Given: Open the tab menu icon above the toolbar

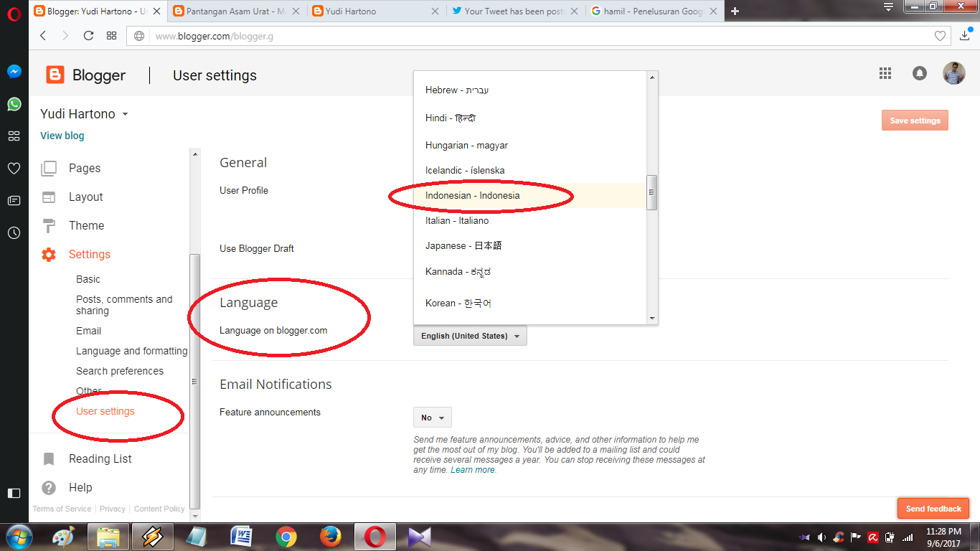Looking at the screenshot, I should (888, 7).
